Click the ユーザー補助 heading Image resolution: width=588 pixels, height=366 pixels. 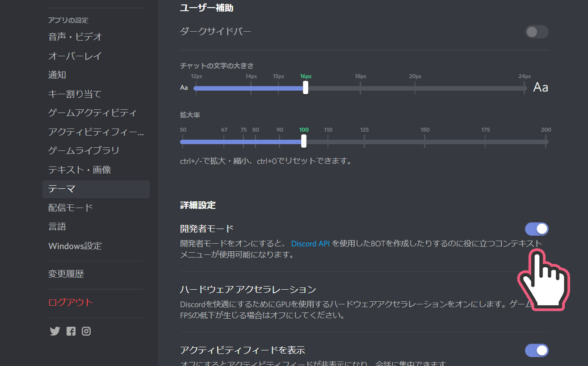pos(207,8)
